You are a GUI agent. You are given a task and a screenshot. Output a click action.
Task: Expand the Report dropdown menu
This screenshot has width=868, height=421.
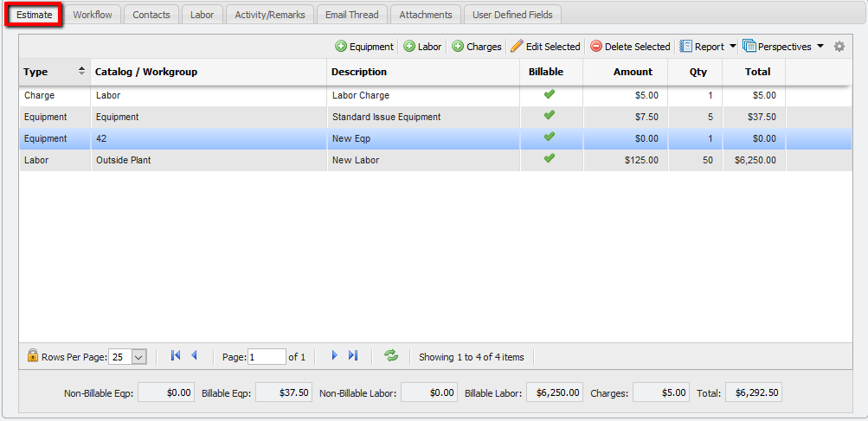pos(732,47)
